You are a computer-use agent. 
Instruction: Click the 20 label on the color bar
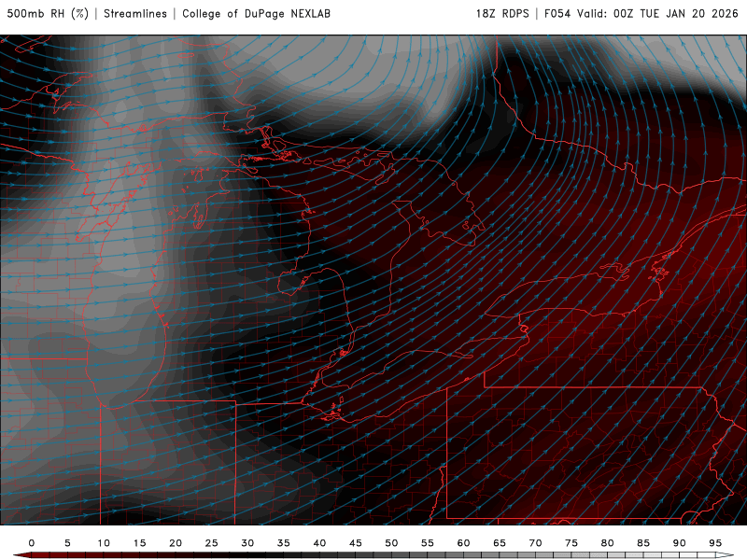pos(176,543)
